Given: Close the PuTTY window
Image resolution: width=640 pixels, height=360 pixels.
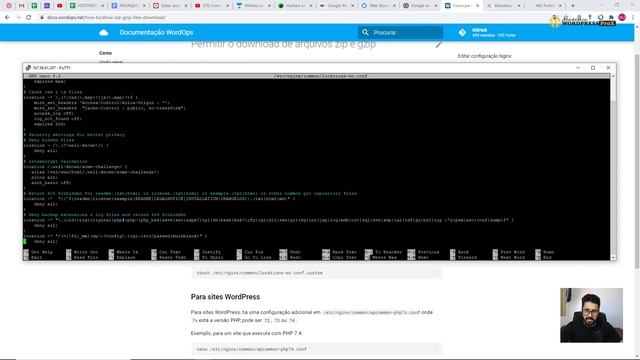Looking at the screenshot, I should (608, 68).
